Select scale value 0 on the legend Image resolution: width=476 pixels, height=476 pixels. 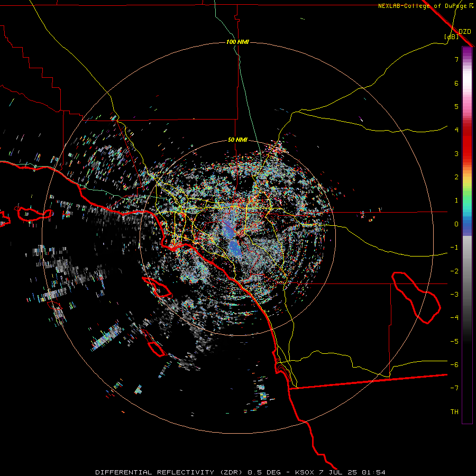pyautogui.click(x=456, y=224)
